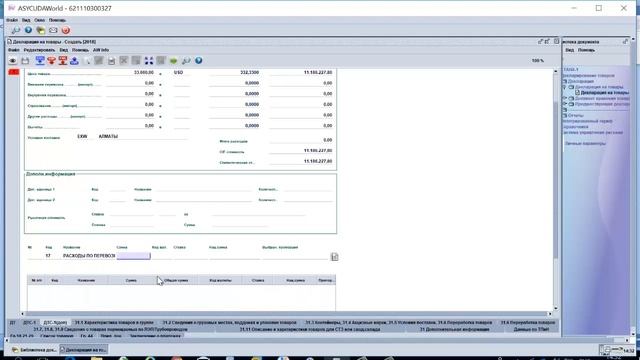This screenshot has height=360, width=640.
Task: Click the first red funnel-shaped toolbar icon
Action: point(51,61)
